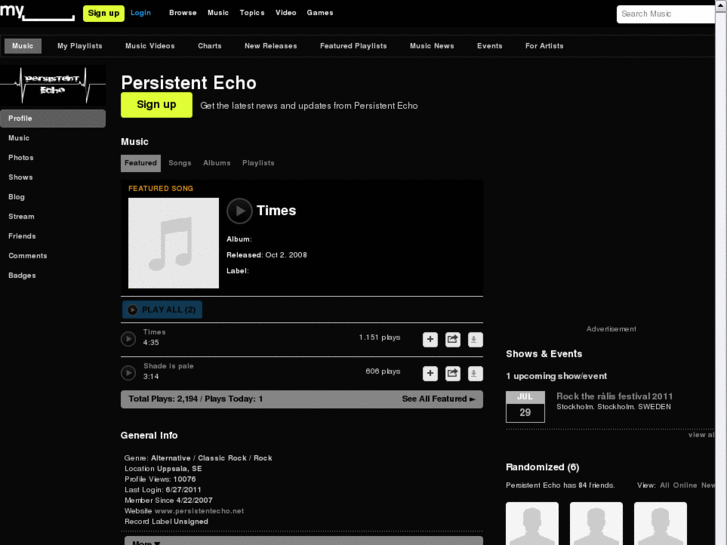
Task: Go to the Games section
Action: [320, 13]
